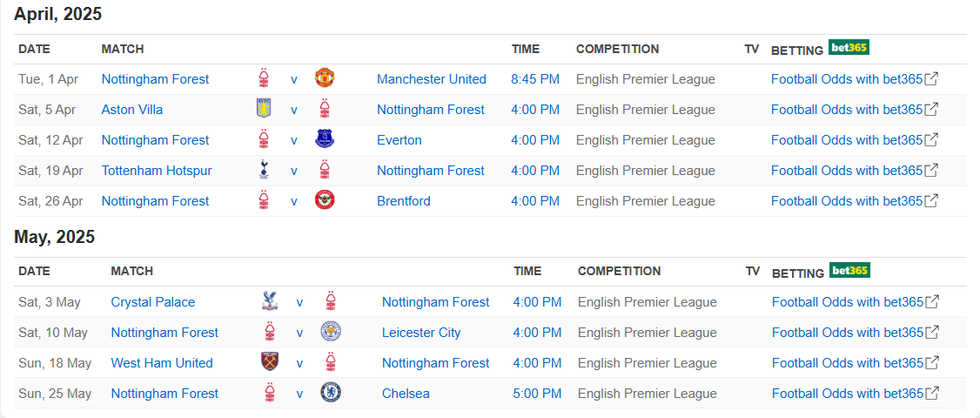Click the 5:00 PM kickoff time
Viewport: 980px width, 418px height.
point(537,394)
